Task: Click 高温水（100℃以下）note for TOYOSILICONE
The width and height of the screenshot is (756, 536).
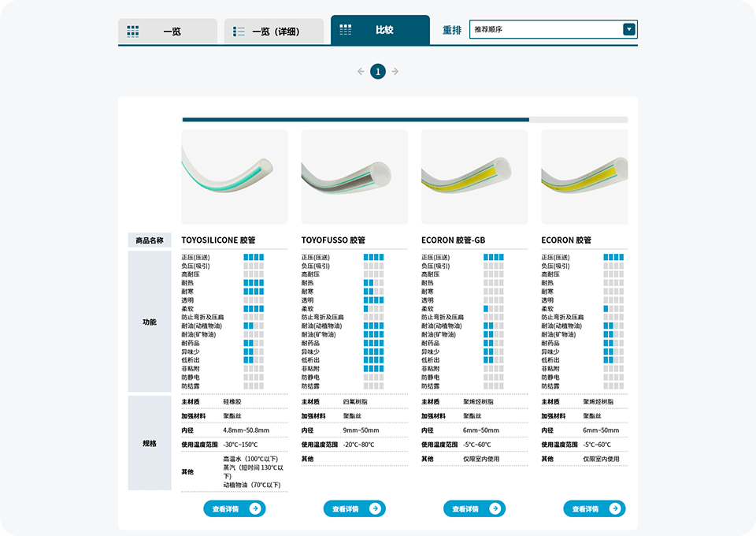Action: click(250, 459)
